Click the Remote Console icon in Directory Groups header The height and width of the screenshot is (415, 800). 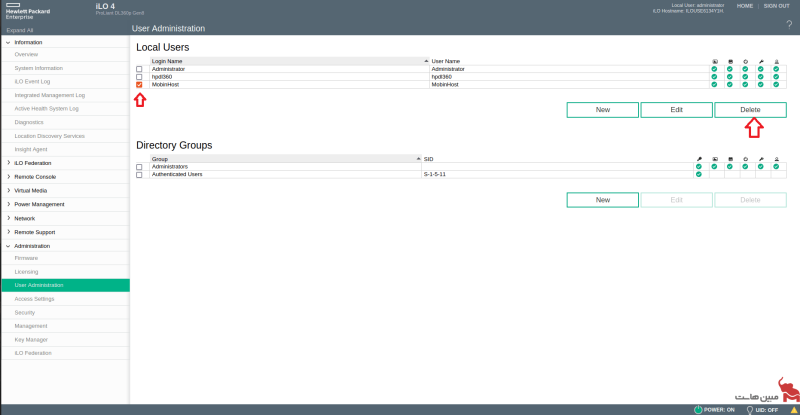715,159
